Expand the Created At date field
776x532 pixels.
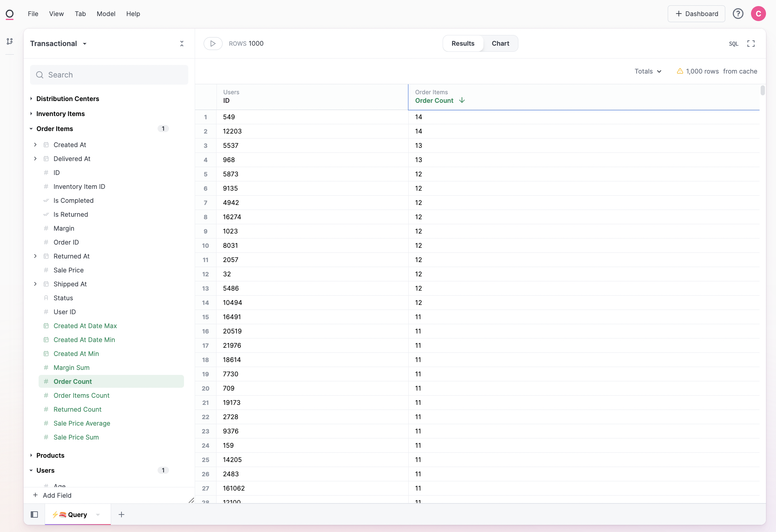[x=35, y=145]
